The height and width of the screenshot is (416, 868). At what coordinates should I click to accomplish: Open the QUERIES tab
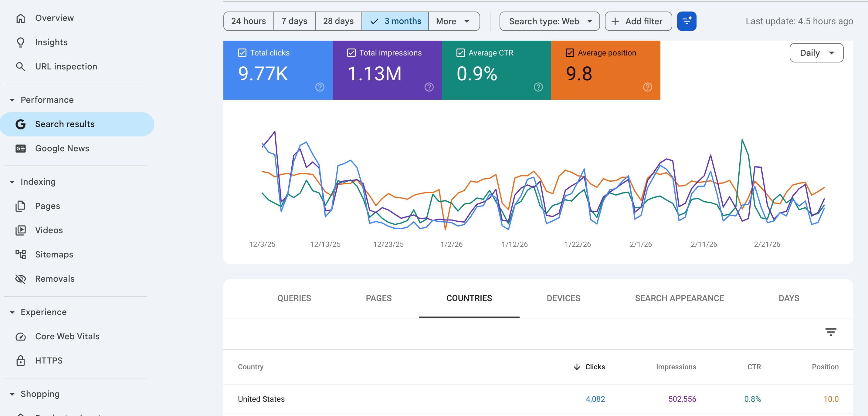coord(294,298)
